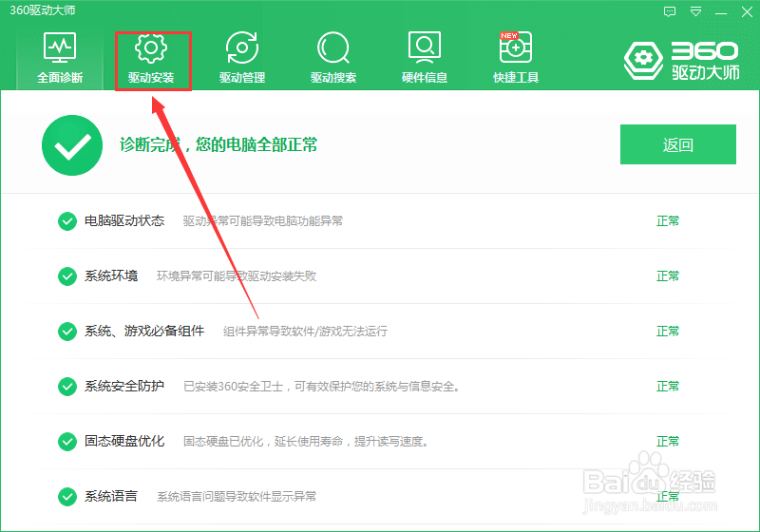
Task: Click the checkmark icon beside 系统语言
Action: coord(66,497)
